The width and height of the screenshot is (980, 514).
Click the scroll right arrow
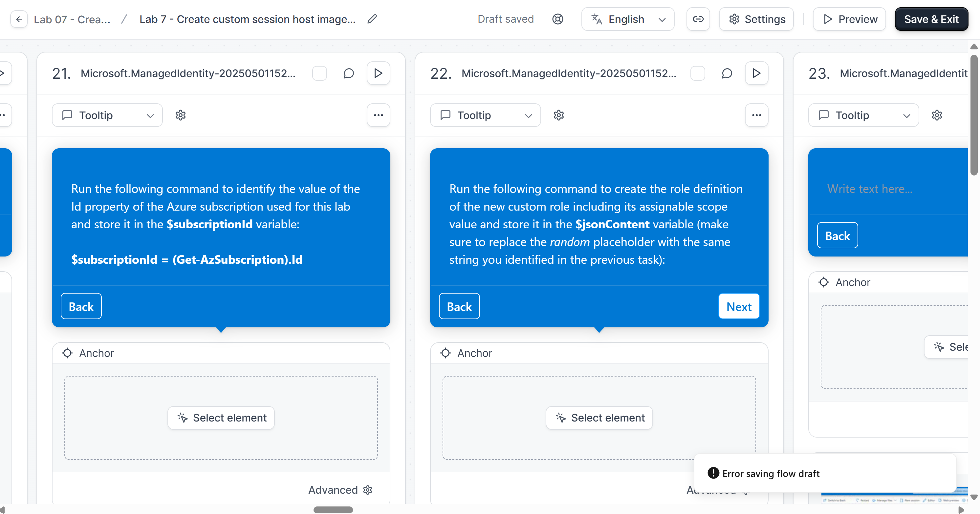(x=961, y=510)
